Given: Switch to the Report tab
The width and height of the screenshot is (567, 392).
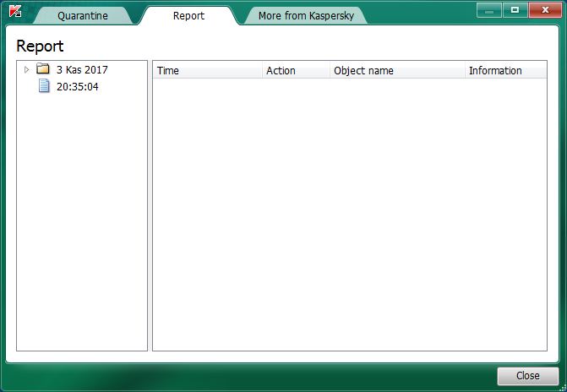Looking at the screenshot, I should tap(188, 15).
